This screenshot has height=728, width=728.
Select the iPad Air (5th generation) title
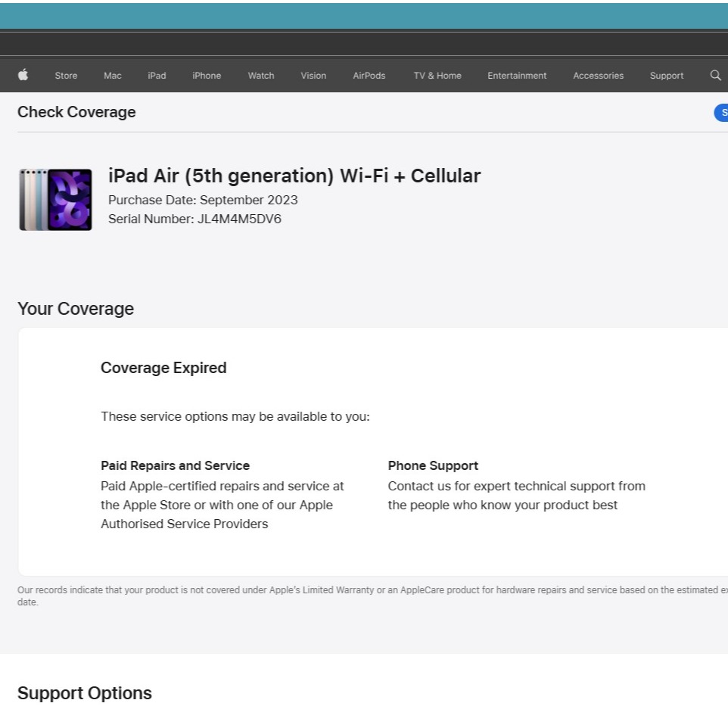pyautogui.click(x=294, y=176)
